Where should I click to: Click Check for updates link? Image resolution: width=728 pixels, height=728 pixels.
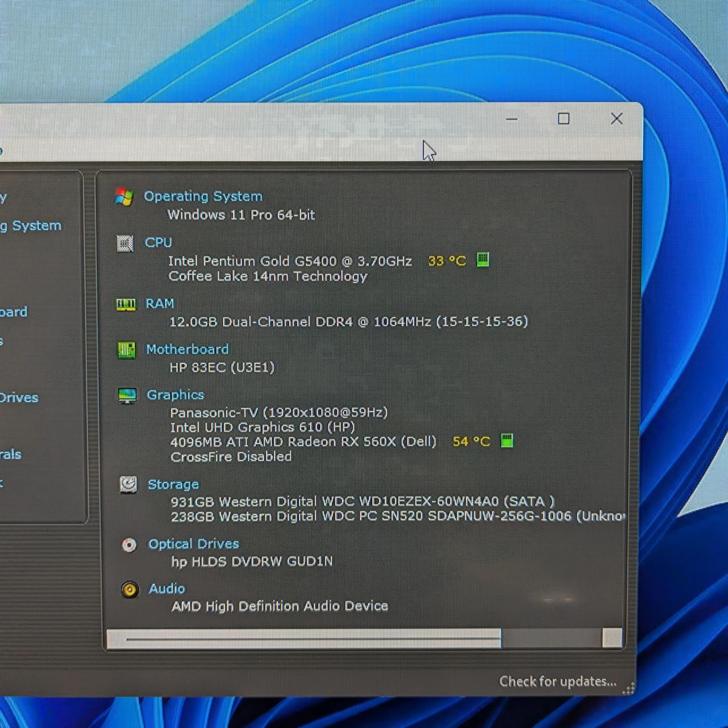coord(558,681)
